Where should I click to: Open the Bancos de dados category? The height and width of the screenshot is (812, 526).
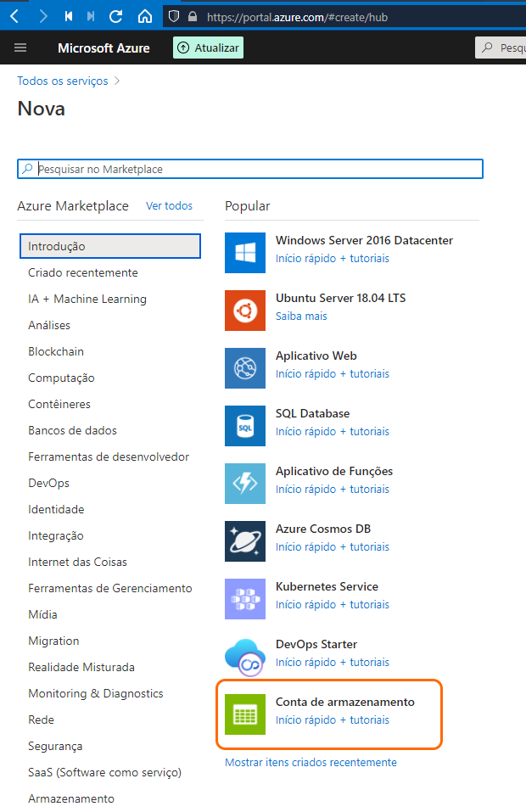click(72, 430)
